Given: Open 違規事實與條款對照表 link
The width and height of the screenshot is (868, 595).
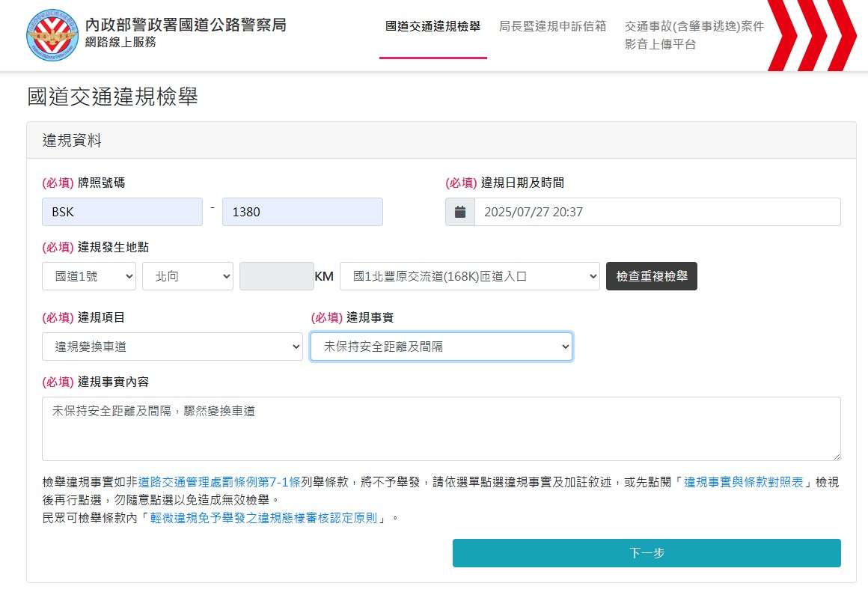Looking at the screenshot, I should 744,482.
